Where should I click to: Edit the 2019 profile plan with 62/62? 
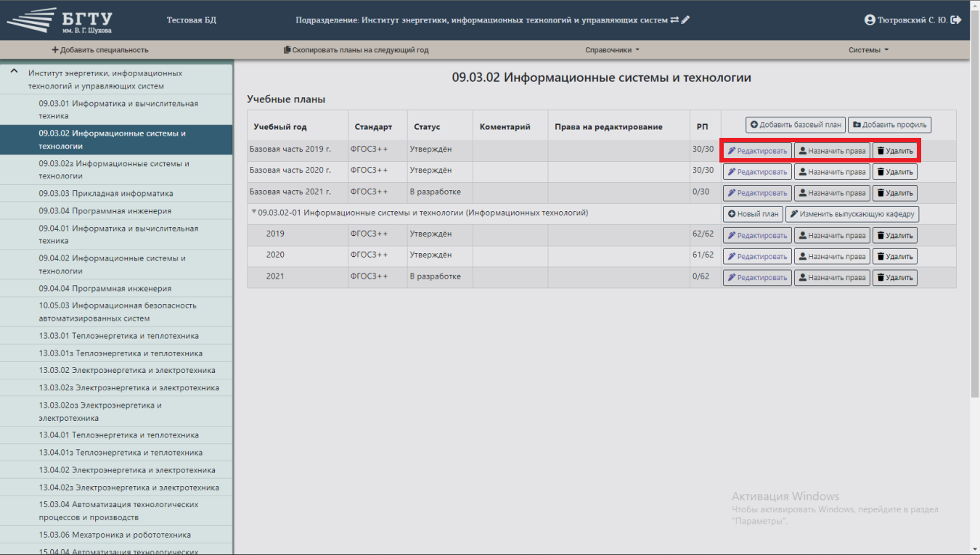(x=757, y=235)
